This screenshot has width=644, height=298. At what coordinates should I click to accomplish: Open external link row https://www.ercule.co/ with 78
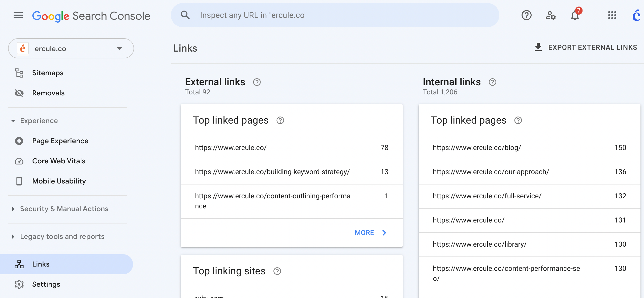point(292,148)
